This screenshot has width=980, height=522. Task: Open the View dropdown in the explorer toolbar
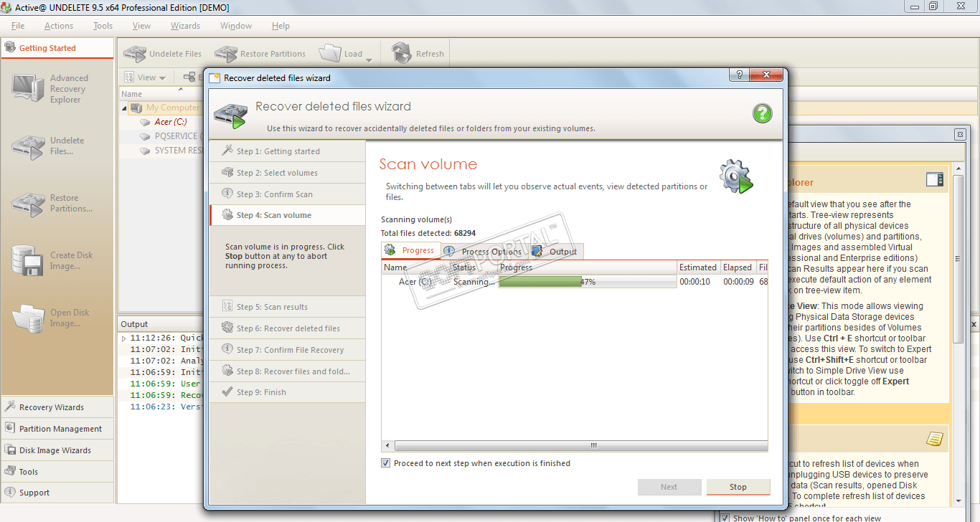click(146, 77)
